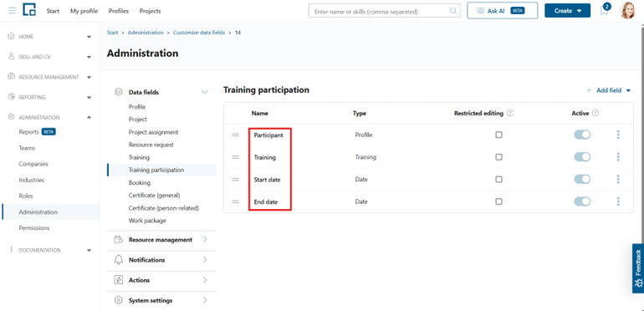Image resolution: width=644 pixels, height=311 pixels.
Task: Click the Ask AI button
Action: point(503,11)
